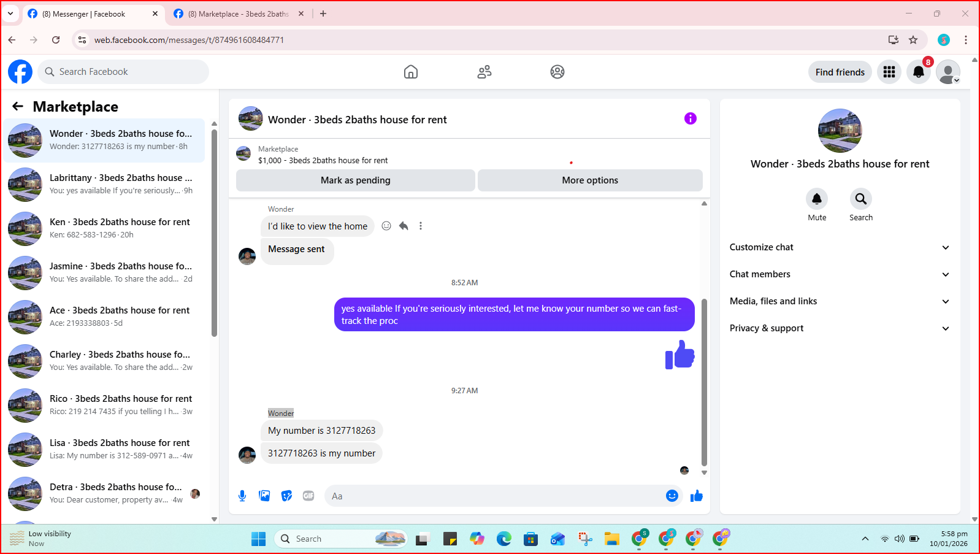
Task: Attach a file using the photo icon
Action: pyautogui.click(x=264, y=496)
